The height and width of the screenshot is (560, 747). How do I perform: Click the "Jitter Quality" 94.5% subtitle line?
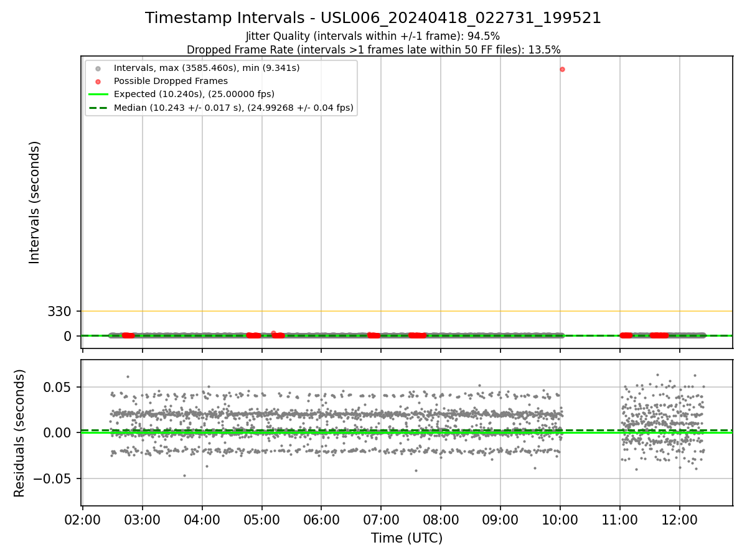pyautogui.click(x=373, y=37)
